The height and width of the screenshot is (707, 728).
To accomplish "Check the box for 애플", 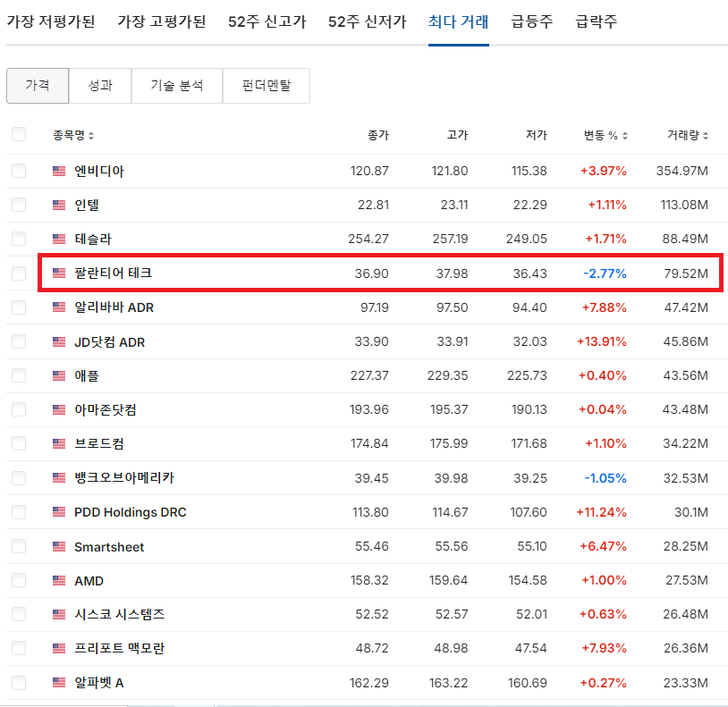I will click(19, 375).
